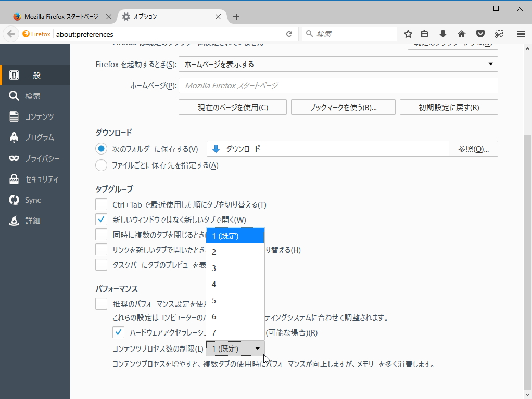Viewport: 532px width, 399px height.
Task: Open the プログラム sidebar category
Action: pos(35,137)
